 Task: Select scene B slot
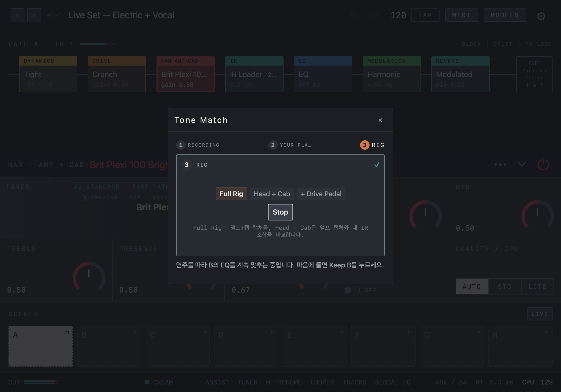click(109, 346)
